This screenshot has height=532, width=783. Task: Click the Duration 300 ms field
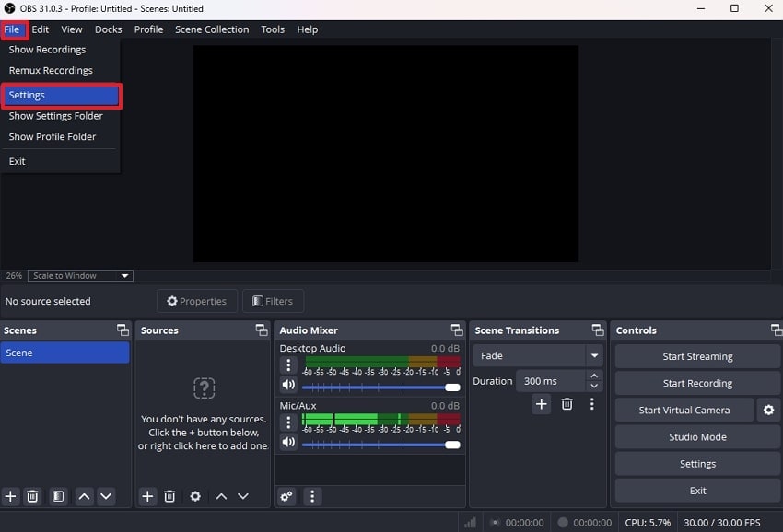coord(550,381)
